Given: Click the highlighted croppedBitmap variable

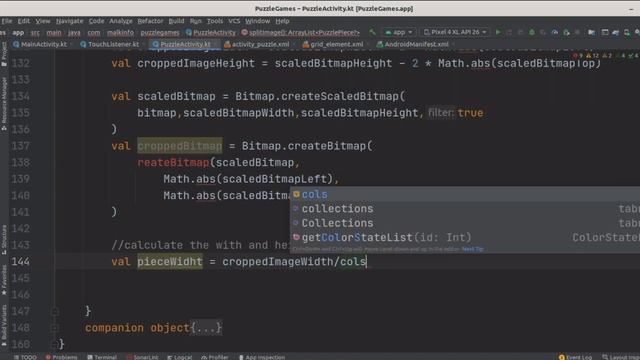Looking at the screenshot, I should click(180, 146).
